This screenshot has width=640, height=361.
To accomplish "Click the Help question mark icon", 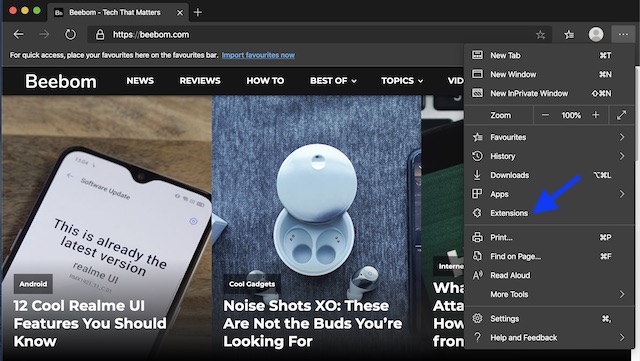I will pos(477,337).
